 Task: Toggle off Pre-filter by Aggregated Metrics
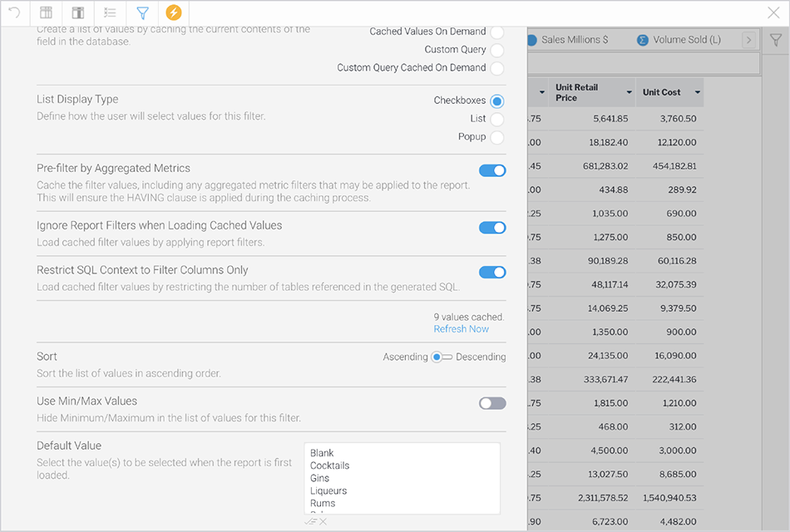point(492,170)
